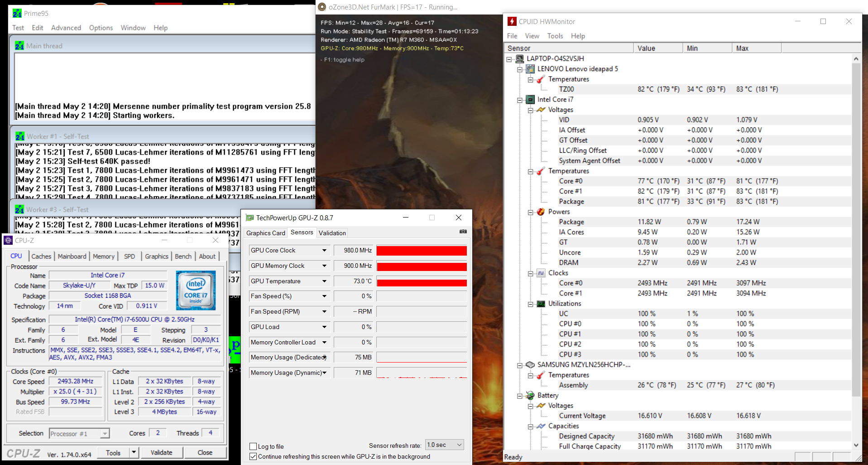Open the Bench tab in CPU-Z
Viewport: 868px width, 465px height.
(183, 257)
